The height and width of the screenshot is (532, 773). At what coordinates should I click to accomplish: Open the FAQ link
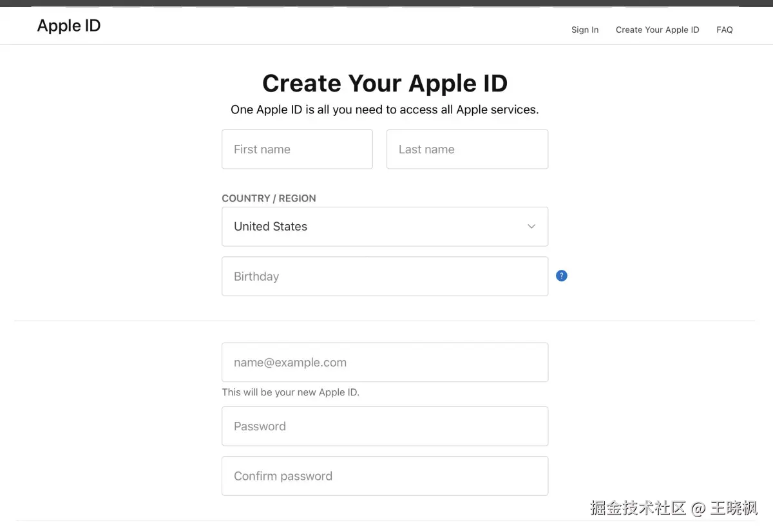pyautogui.click(x=725, y=30)
